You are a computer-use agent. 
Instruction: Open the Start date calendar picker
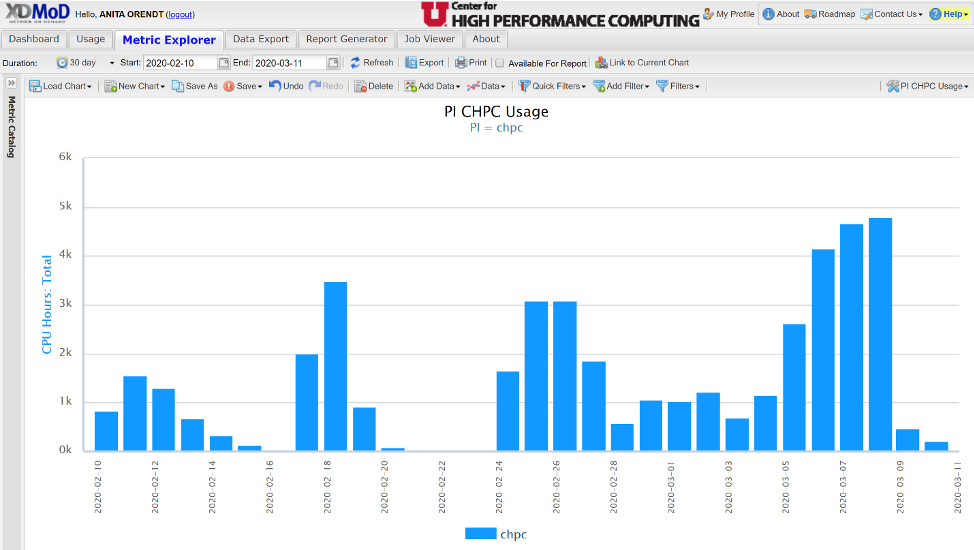(x=224, y=63)
